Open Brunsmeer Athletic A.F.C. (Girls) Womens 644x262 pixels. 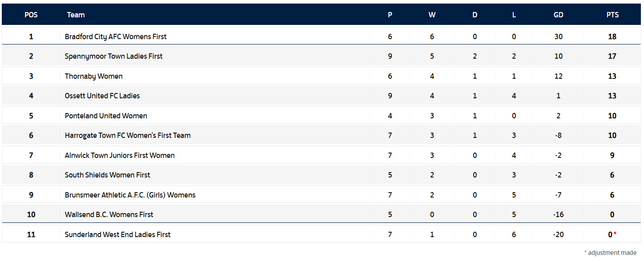[x=130, y=195]
